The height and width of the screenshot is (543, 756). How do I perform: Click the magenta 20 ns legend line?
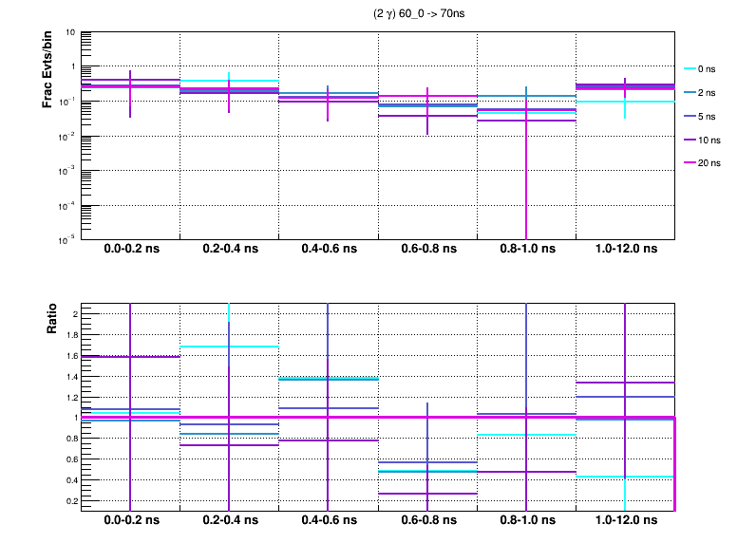coord(691,162)
